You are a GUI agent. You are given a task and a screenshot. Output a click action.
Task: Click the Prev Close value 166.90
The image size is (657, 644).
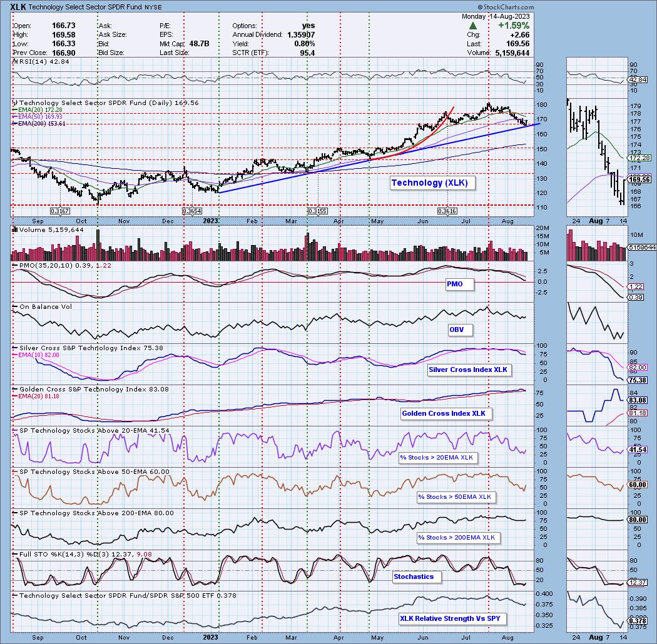tap(63, 53)
